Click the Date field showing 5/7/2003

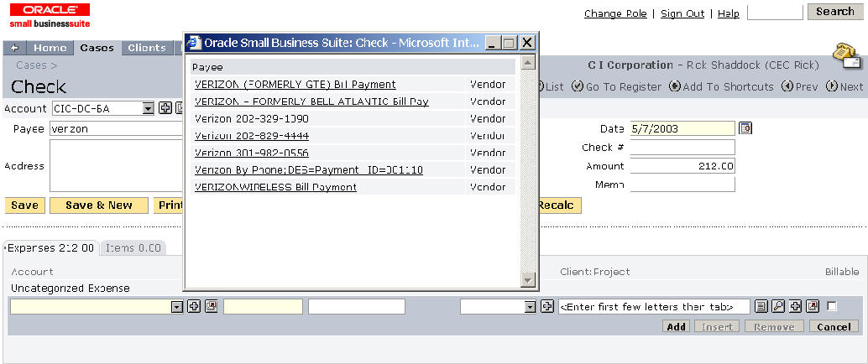682,129
